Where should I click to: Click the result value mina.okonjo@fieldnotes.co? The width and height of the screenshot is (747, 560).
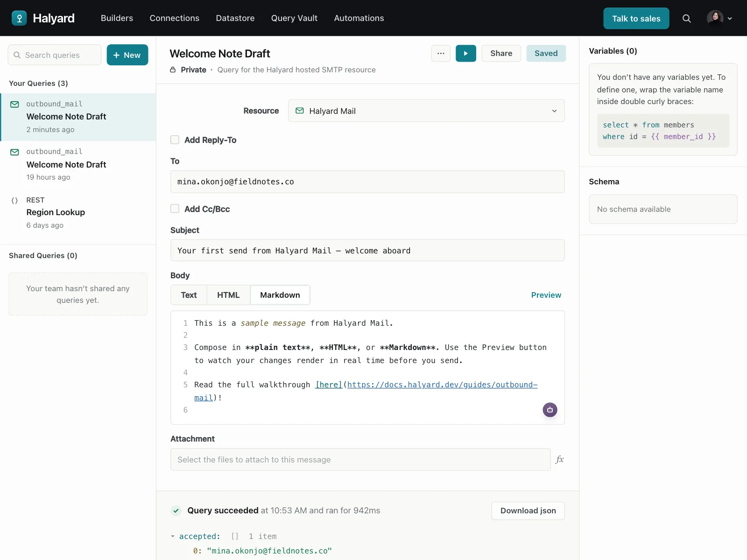point(269,551)
